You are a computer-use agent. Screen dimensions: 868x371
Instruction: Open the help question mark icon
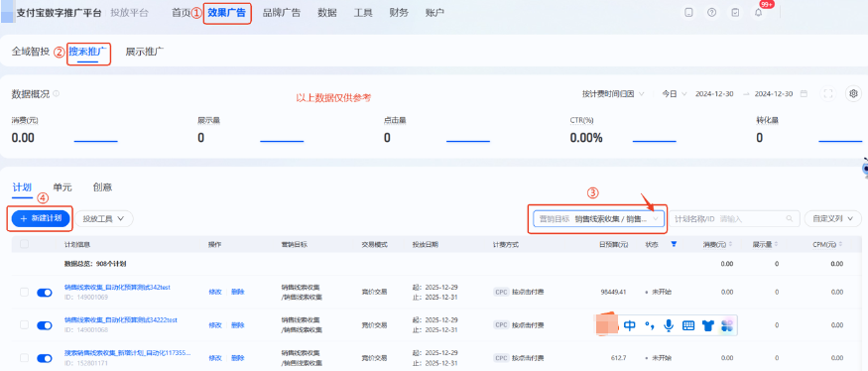click(x=711, y=13)
